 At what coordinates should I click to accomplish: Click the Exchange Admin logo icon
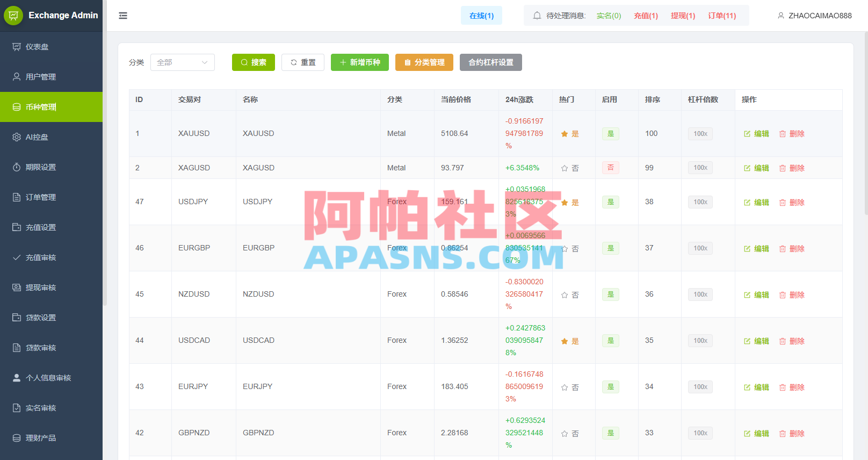(13, 16)
